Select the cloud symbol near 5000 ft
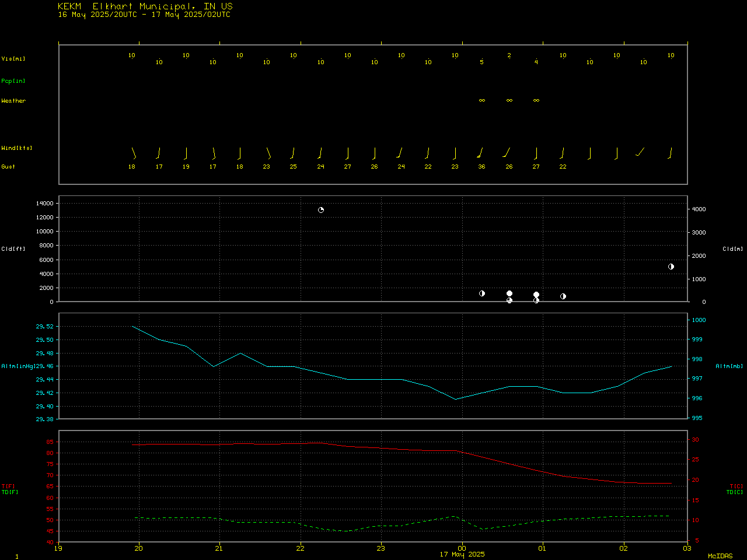Screen dimensions: 747x560 point(671,267)
